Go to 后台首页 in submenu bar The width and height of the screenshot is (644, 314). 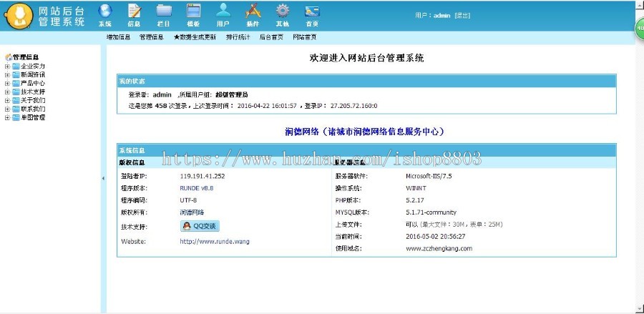[271, 37]
